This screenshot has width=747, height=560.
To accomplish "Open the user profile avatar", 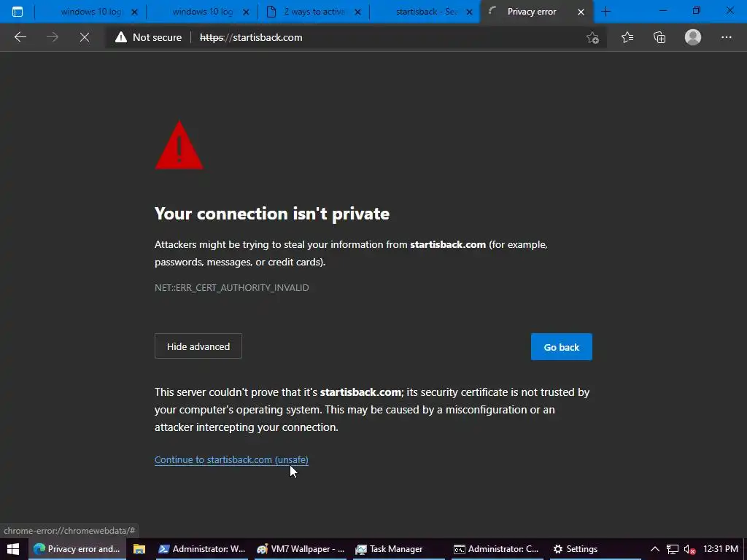I will coord(693,37).
